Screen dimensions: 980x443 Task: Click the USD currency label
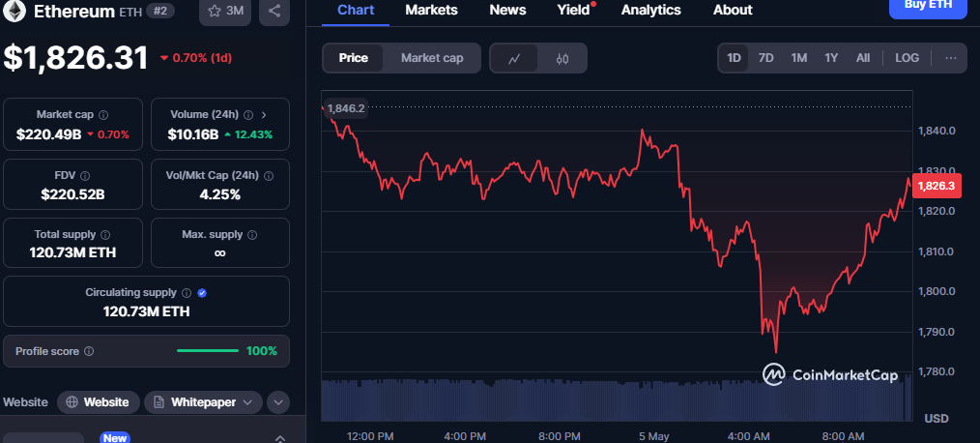pyautogui.click(x=937, y=418)
